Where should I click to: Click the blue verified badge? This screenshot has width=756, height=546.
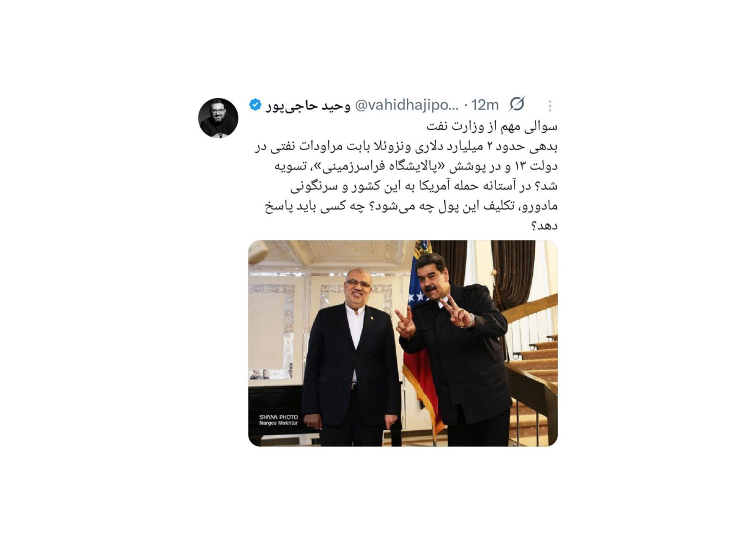coord(255,104)
